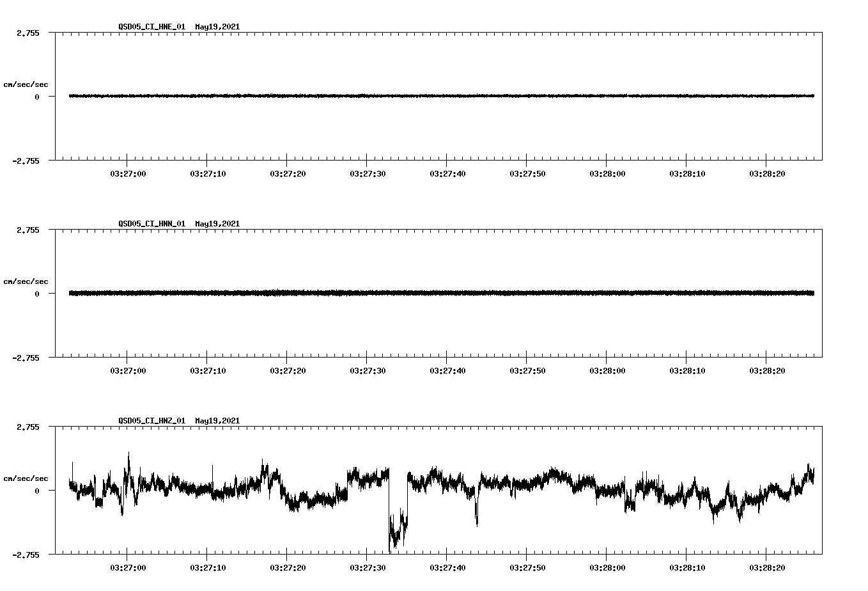Click the tallest HNZ peak near 03:27:00
This screenshot has height=591, width=868.
(x=130, y=455)
